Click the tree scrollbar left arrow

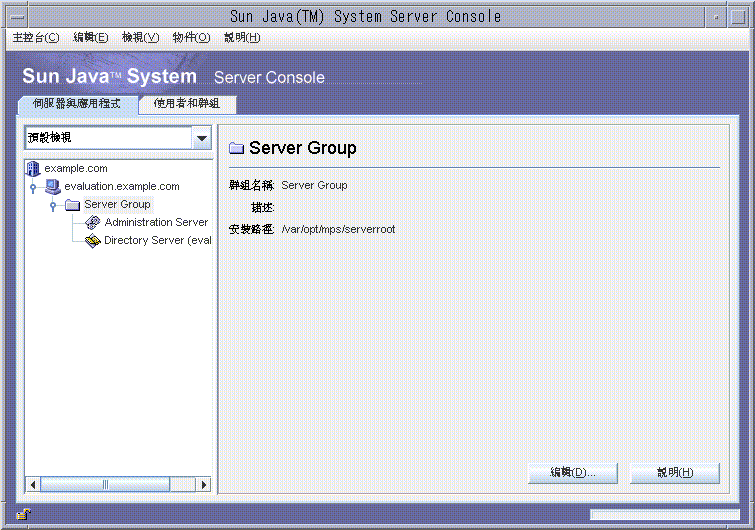(x=33, y=484)
